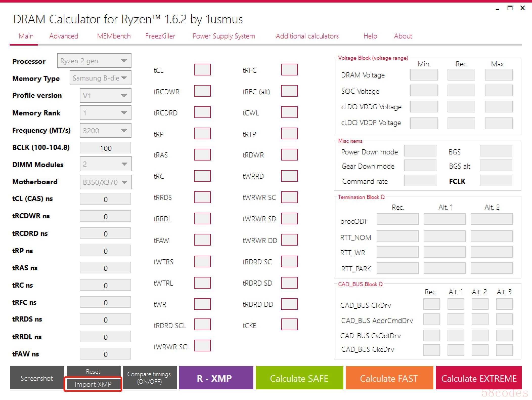Open the Profile version dropdown
This screenshot has width=532, height=400.
[x=105, y=95]
